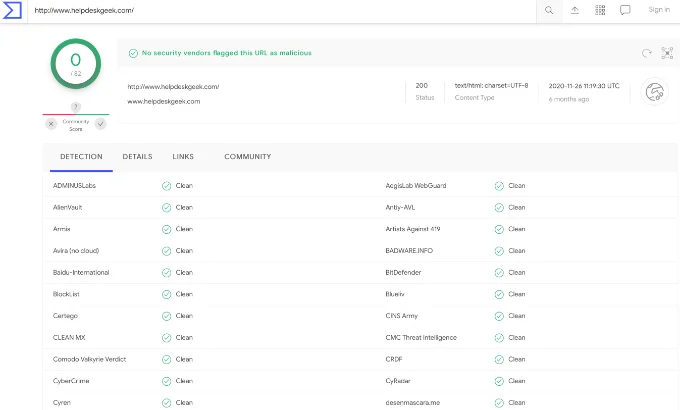Click the Clean check icon for Certego

point(167,316)
